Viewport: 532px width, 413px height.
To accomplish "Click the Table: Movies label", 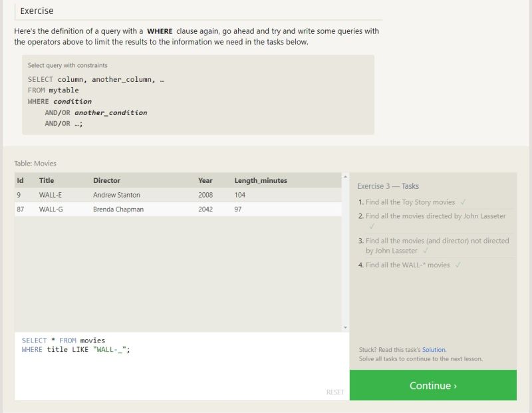I will click(x=36, y=163).
